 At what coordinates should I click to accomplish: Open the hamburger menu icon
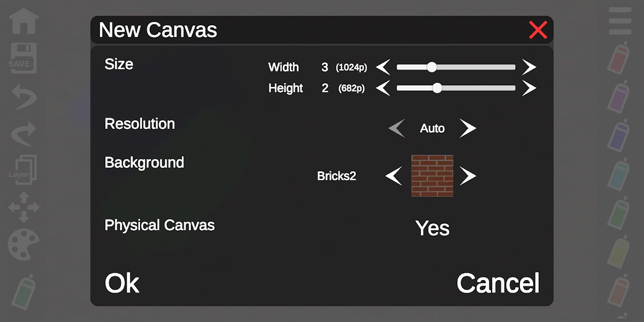[x=620, y=21]
